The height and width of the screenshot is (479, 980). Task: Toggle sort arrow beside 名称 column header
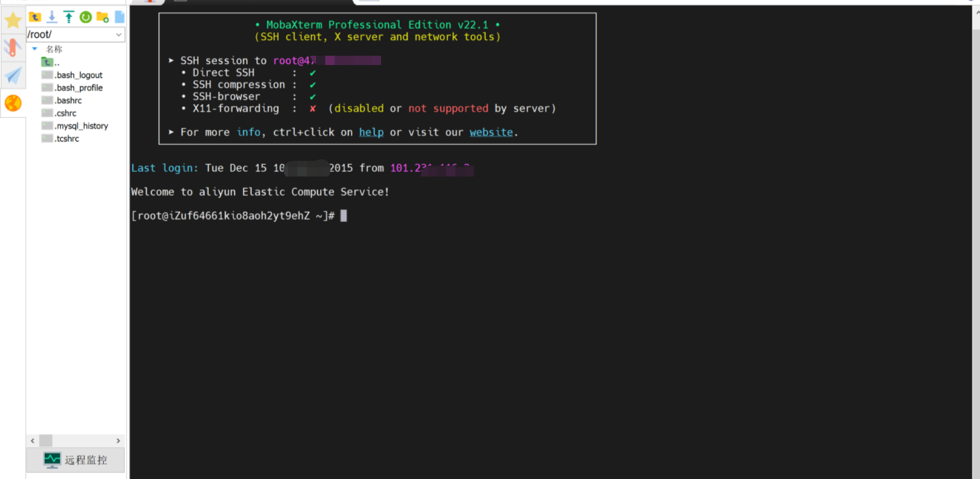click(x=35, y=49)
